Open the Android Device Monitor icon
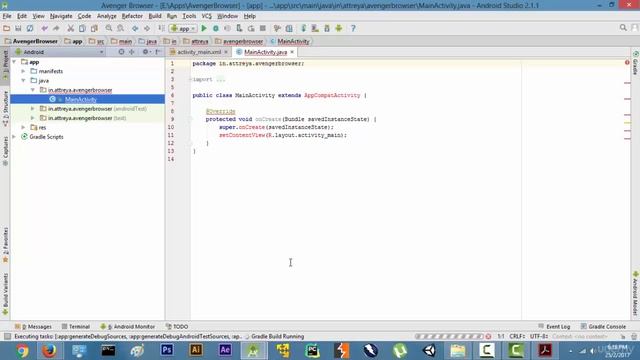The image size is (640, 360). point(339,28)
